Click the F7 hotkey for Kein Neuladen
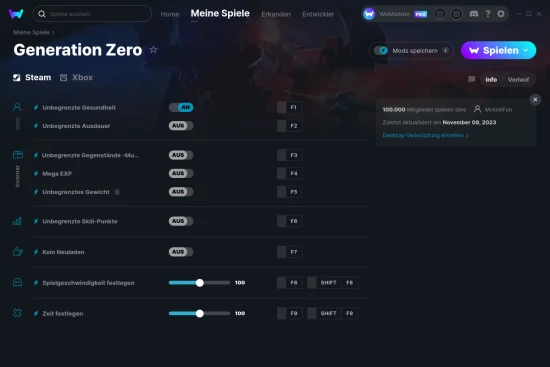550x367 pixels. (289, 252)
